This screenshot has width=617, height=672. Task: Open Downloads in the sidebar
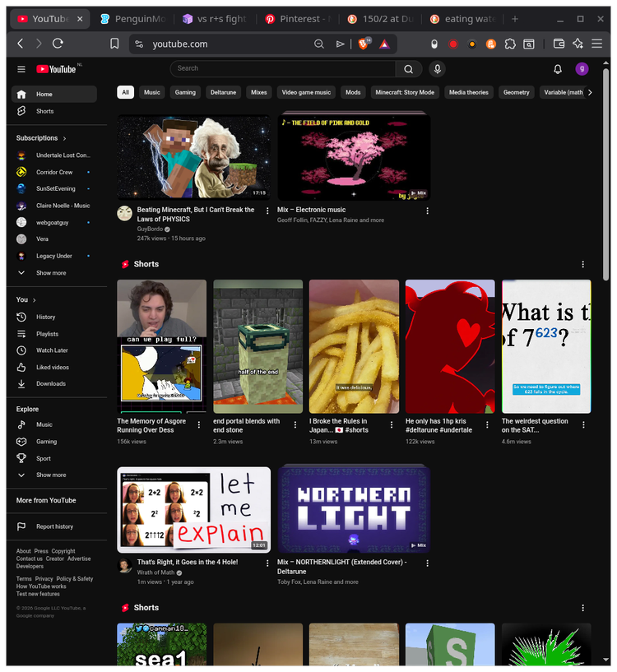pyautogui.click(x=54, y=384)
